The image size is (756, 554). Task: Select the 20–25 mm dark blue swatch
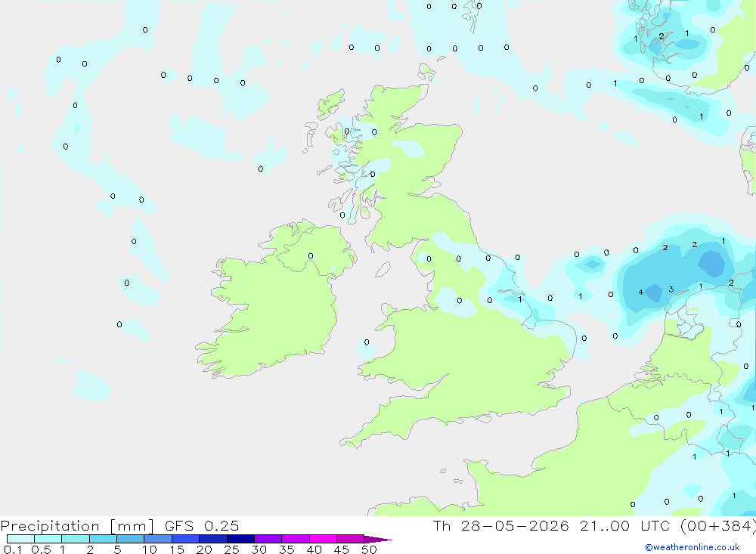pos(212,539)
